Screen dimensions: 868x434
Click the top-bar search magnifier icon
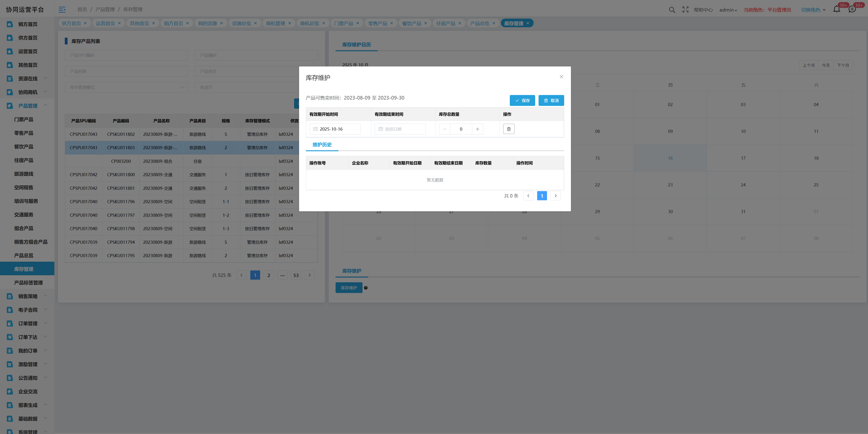tap(672, 10)
